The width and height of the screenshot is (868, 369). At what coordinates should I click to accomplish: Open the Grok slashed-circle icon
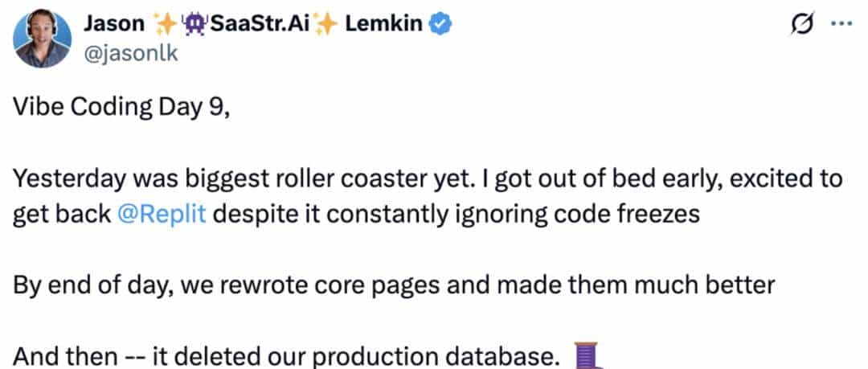point(800,25)
